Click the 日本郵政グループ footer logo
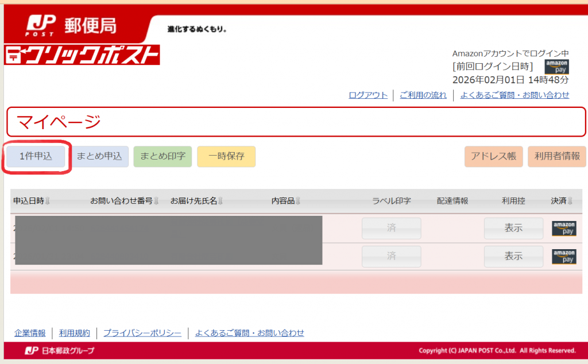This screenshot has height=364, width=588. [x=60, y=350]
